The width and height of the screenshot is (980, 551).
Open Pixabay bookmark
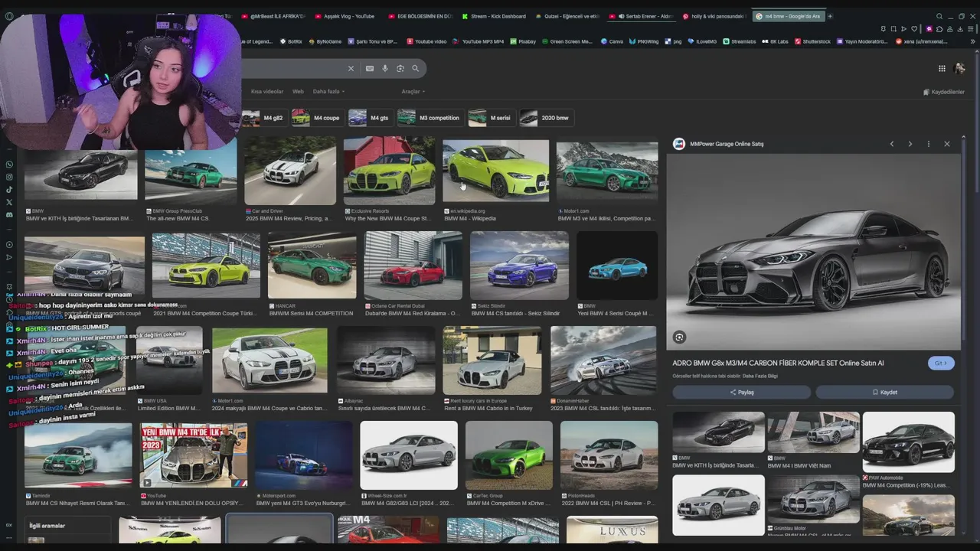pyautogui.click(x=523, y=41)
